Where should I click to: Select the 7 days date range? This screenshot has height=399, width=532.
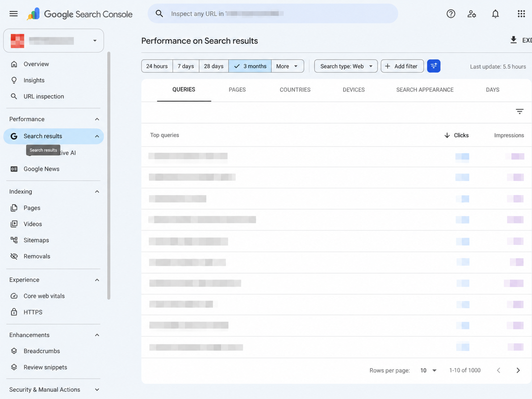coord(186,66)
